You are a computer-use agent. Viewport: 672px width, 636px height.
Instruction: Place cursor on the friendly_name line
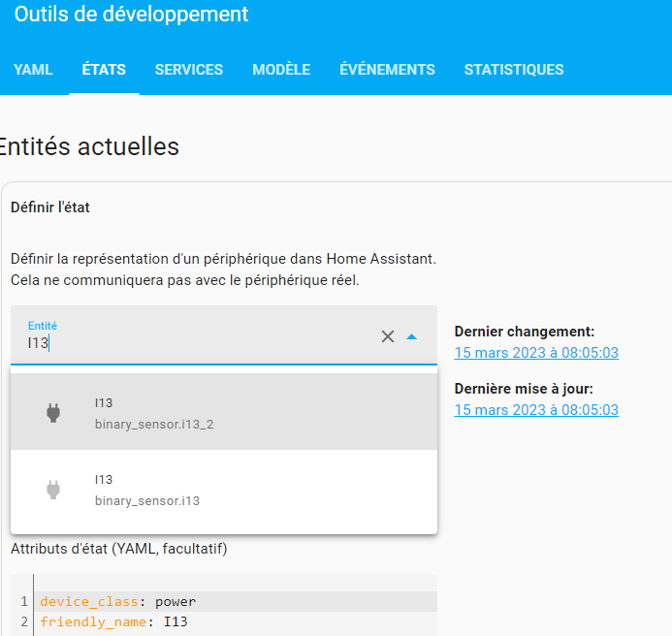point(291,621)
